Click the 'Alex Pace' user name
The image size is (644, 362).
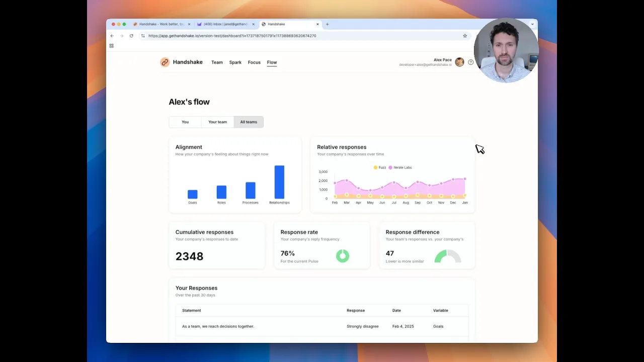coord(443,60)
